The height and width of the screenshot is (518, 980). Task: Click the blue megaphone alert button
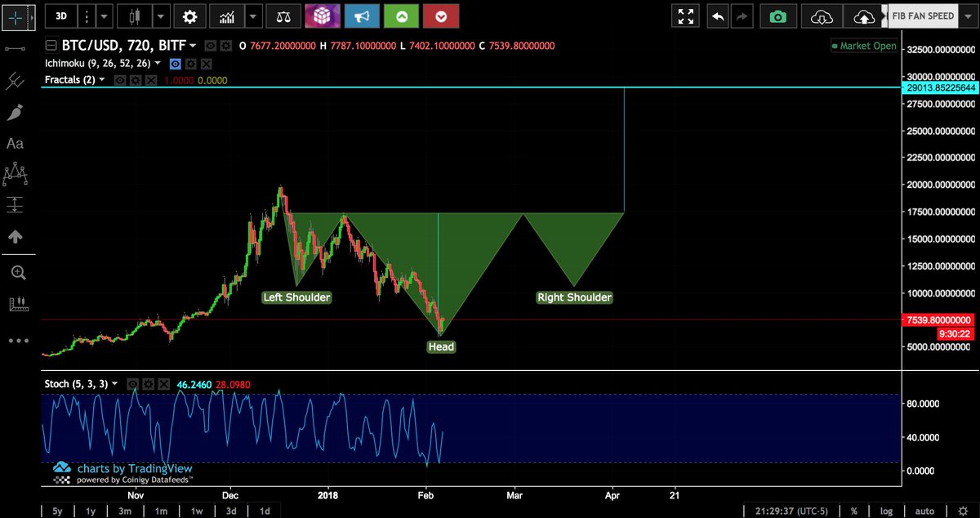[x=360, y=16]
